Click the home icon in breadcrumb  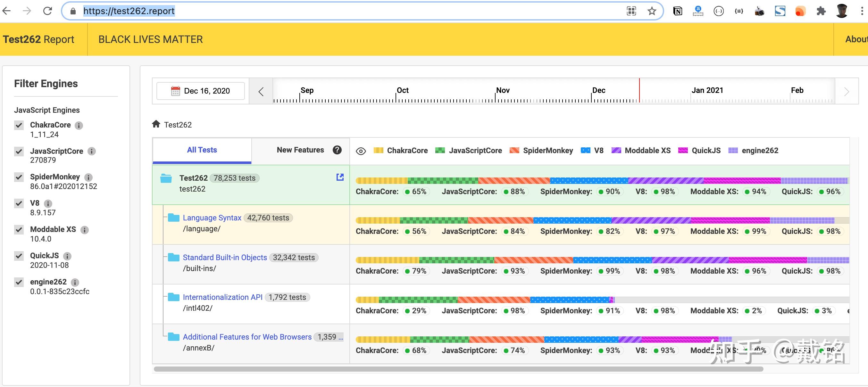(x=156, y=124)
